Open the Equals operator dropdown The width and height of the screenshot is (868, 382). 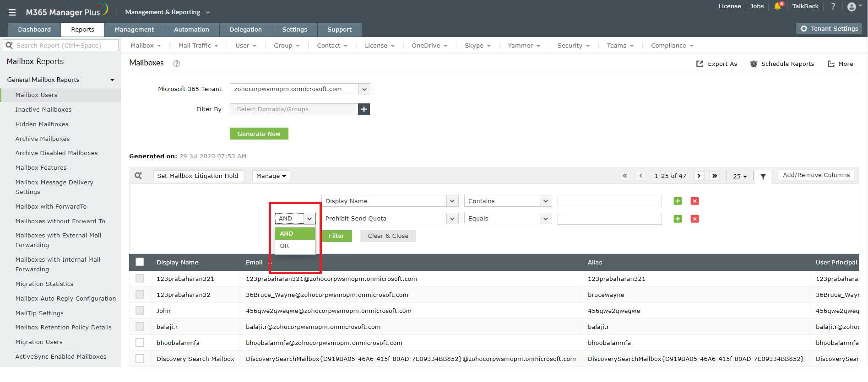point(508,219)
